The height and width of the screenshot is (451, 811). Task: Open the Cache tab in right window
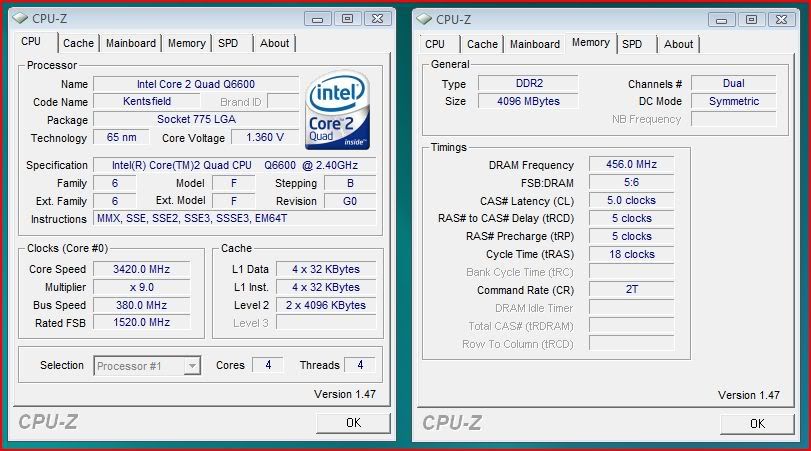[483, 44]
